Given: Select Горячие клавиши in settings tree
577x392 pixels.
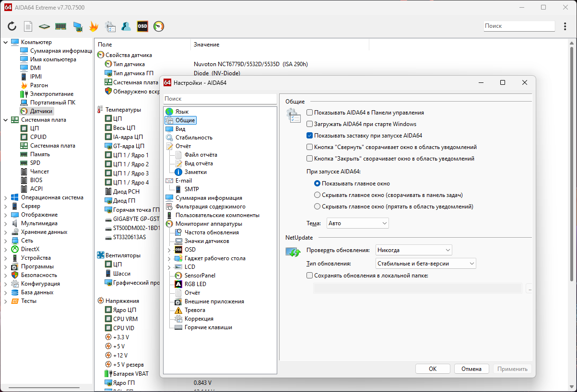Looking at the screenshot, I should [x=208, y=327].
